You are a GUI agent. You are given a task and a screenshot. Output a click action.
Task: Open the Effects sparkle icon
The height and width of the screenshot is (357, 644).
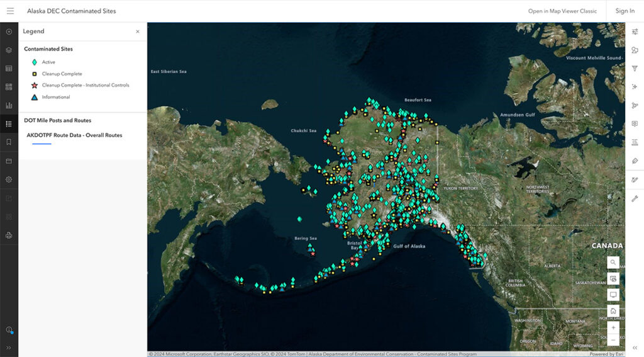pyautogui.click(x=635, y=87)
